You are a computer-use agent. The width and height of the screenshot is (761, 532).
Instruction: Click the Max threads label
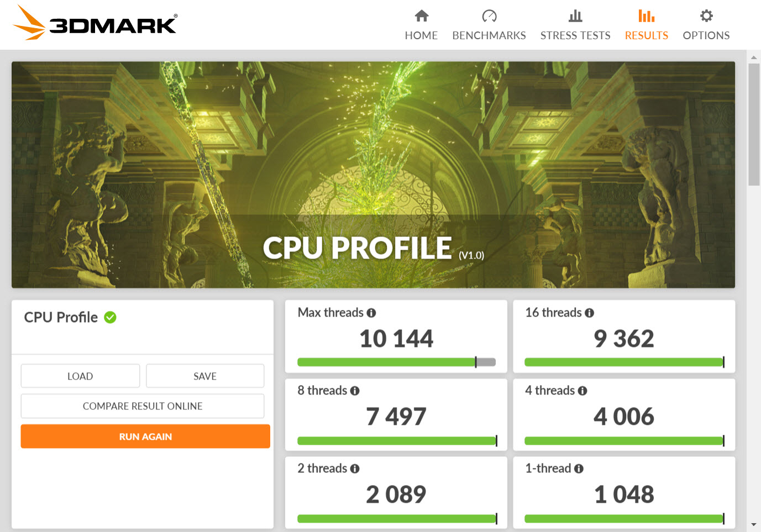click(330, 313)
